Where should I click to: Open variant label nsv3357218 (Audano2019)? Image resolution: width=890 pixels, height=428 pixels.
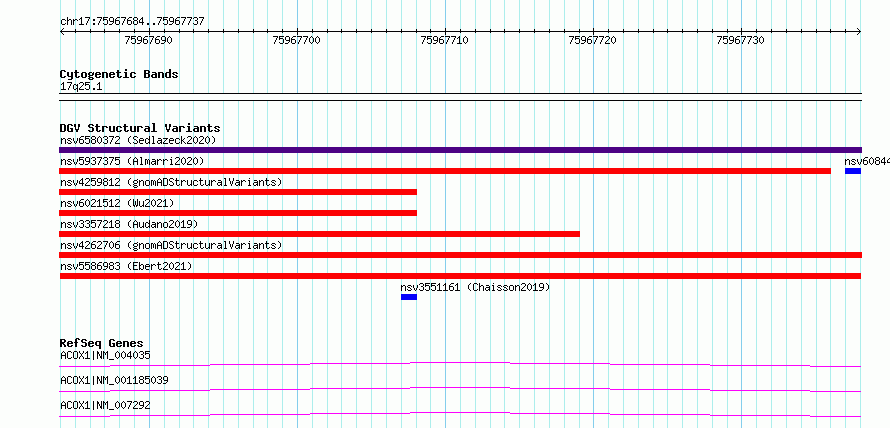(129, 224)
